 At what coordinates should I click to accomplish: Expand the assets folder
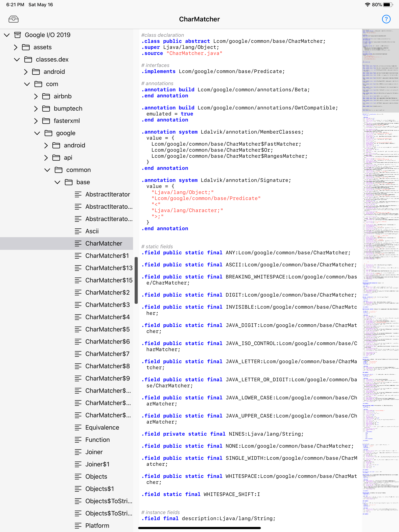pyautogui.click(x=16, y=47)
